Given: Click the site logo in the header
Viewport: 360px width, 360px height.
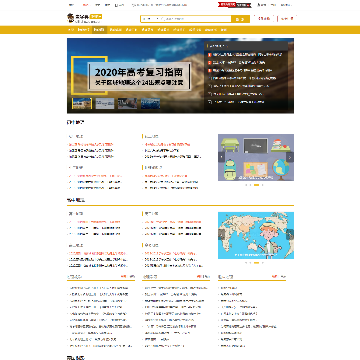Looking at the screenshot, I should pyautogui.click(x=84, y=18).
